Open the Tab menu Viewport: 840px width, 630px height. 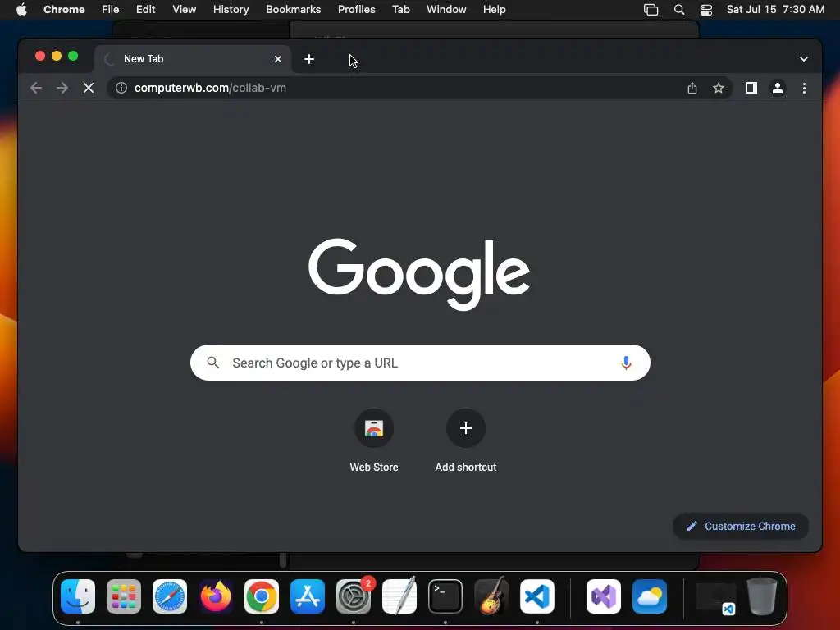pyautogui.click(x=400, y=9)
